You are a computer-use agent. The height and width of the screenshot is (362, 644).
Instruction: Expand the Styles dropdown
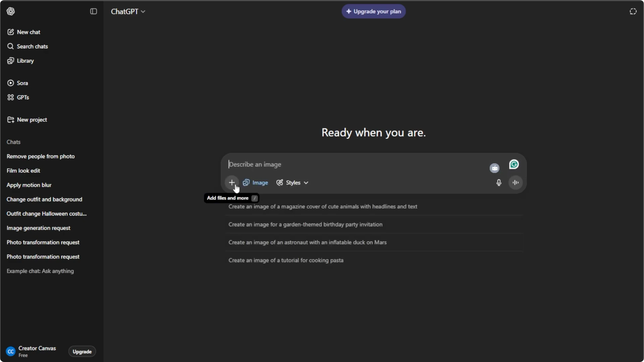[292, 183]
